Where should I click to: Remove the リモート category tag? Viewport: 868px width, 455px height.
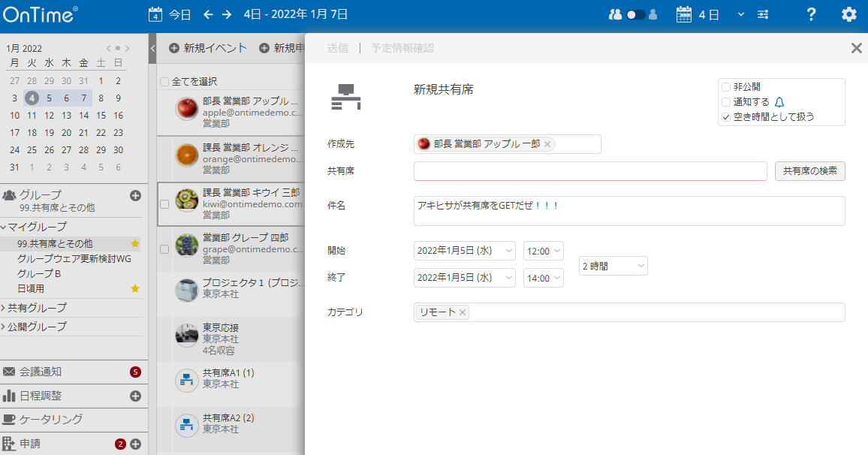(463, 312)
